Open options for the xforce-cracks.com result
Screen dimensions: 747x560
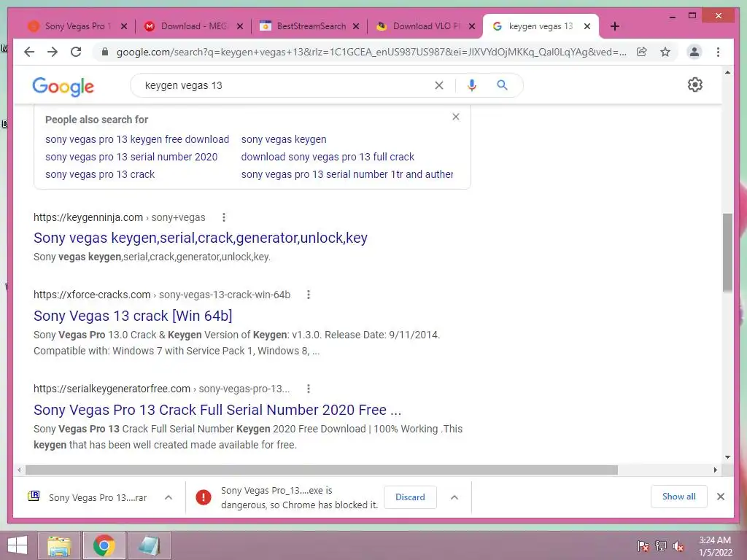coord(309,295)
